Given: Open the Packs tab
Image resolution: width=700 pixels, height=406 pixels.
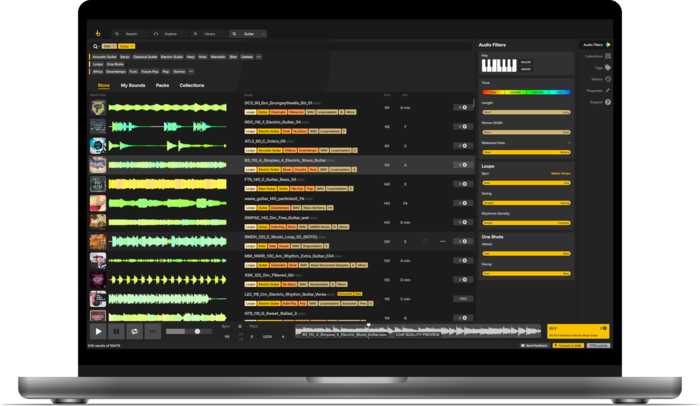Looking at the screenshot, I should pyautogui.click(x=162, y=86).
